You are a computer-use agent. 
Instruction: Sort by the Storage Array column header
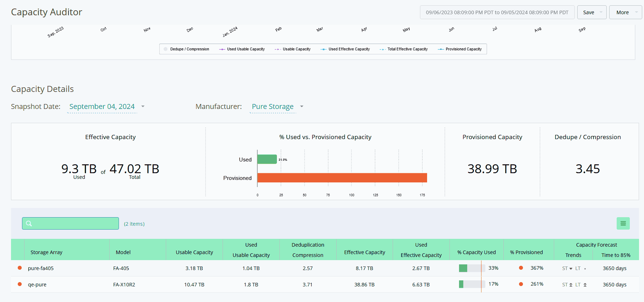coord(47,252)
